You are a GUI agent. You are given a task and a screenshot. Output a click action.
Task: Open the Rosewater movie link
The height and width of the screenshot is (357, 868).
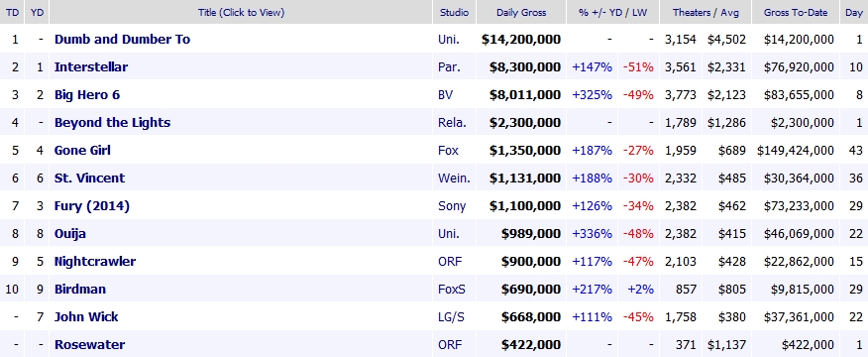click(x=89, y=344)
